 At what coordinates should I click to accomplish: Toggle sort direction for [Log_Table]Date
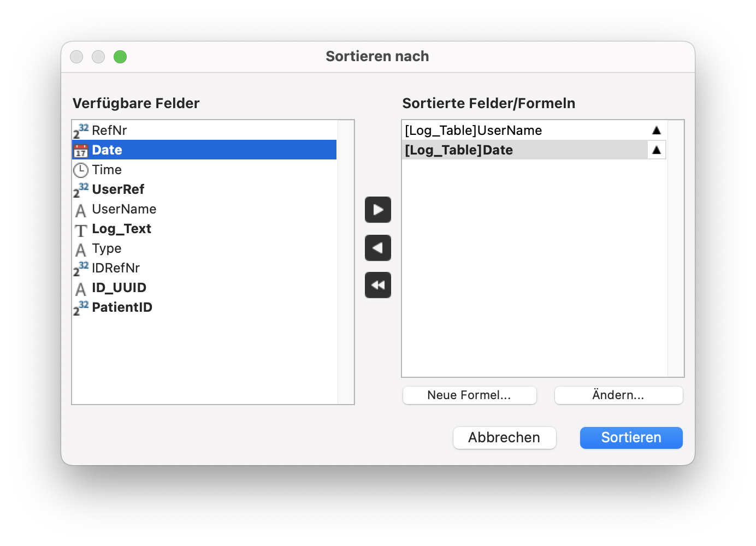657,150
